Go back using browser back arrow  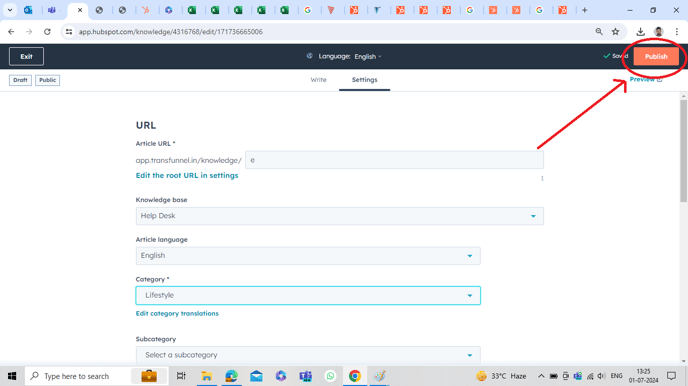click(x=11, y=32)
